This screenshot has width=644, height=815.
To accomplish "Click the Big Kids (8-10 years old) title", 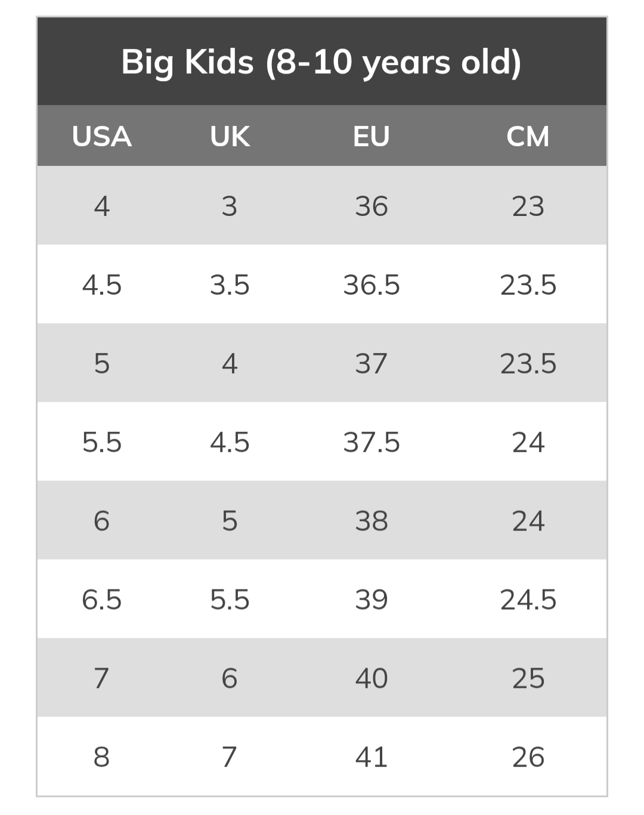I will (321, 61).
